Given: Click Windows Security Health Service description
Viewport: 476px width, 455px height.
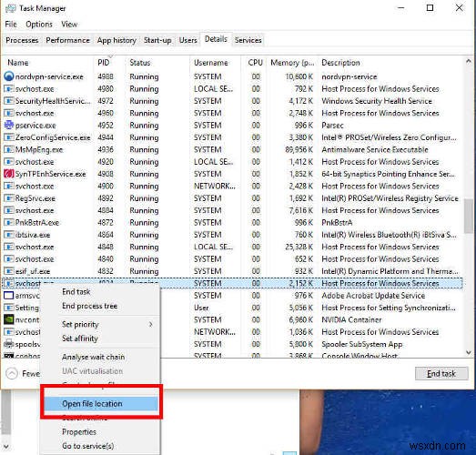Looking at the screenshot, I should pyautogui.click(x=377, y=100).
